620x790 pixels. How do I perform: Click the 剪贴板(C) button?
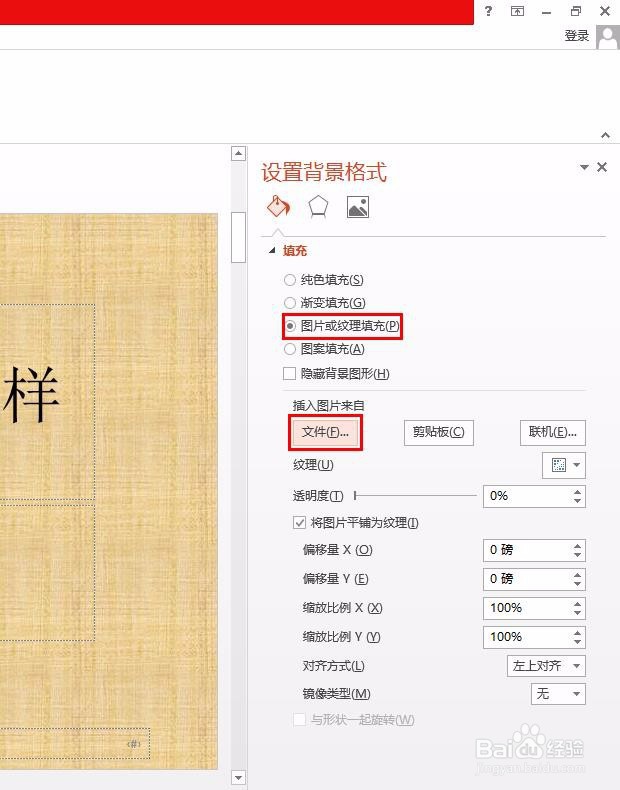tap(439, 432)
